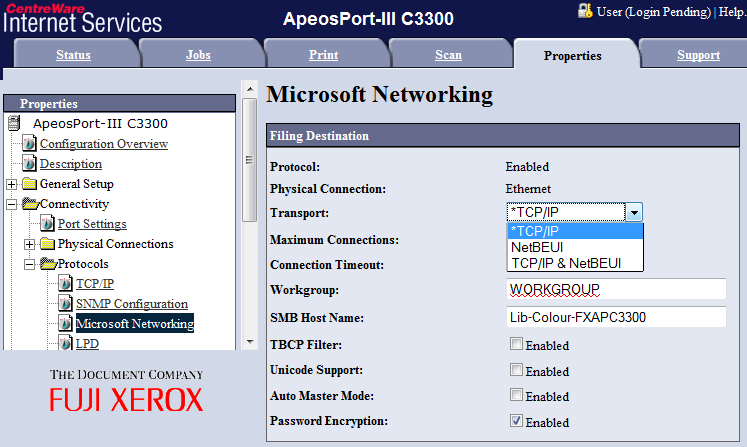Screen dimensions: 747x447
Task: Click User (Login Pending) link
Action: [654, 11]
